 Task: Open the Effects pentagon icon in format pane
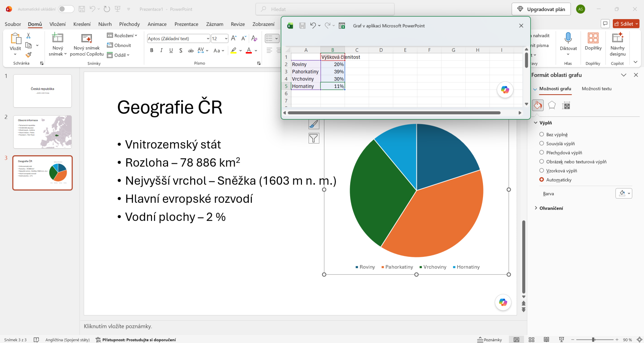(552, 105)
